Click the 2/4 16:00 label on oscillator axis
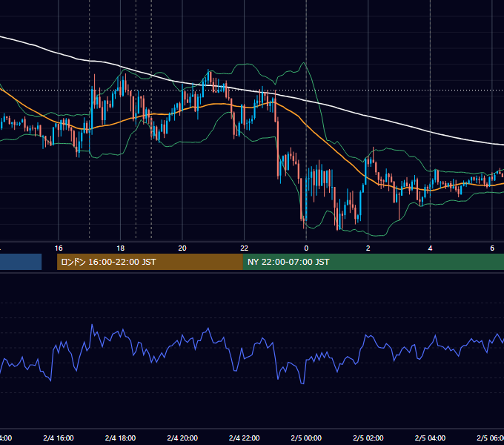The width and height of the screenshot is (504, 445). pyautogui.click(x=59, y=438)
